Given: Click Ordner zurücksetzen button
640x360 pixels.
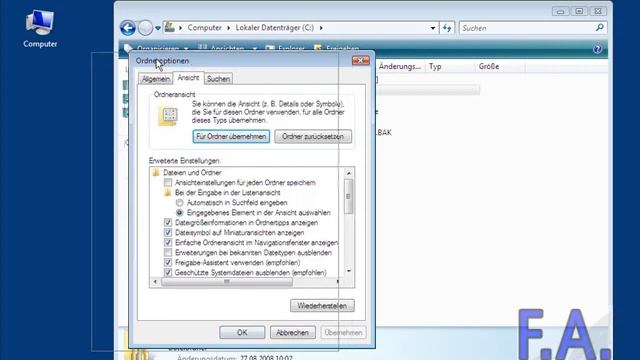Looking at the screenshot, I should (313, 136).
